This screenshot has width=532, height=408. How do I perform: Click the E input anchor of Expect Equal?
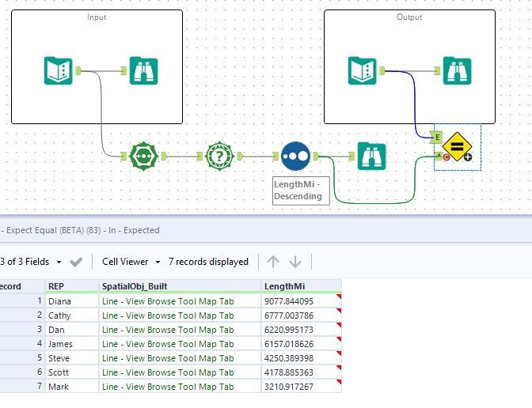[x=437, y=138]
